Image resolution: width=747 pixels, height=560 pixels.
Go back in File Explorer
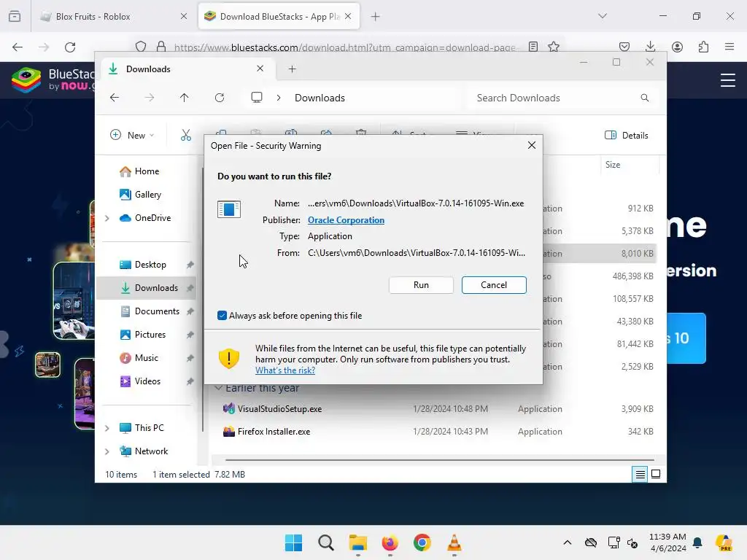[x=115, y=98]
